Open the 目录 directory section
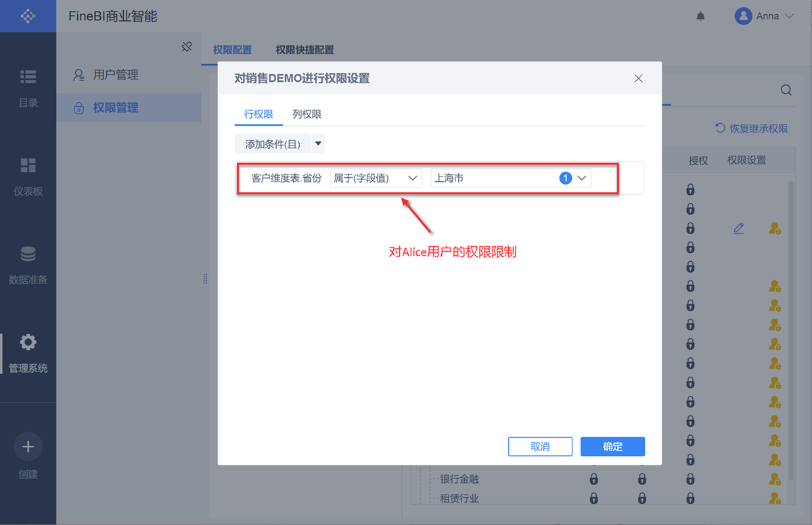Image resolution: width=812 pixels, height=525 pixels. tap(28, 88)
